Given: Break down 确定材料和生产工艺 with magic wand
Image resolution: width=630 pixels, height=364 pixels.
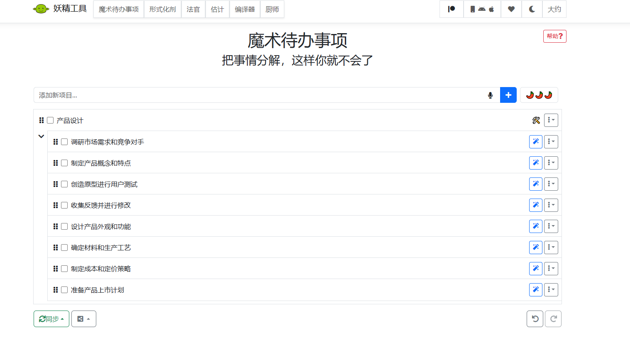Looking at the screenshot, I should (535, 248).
